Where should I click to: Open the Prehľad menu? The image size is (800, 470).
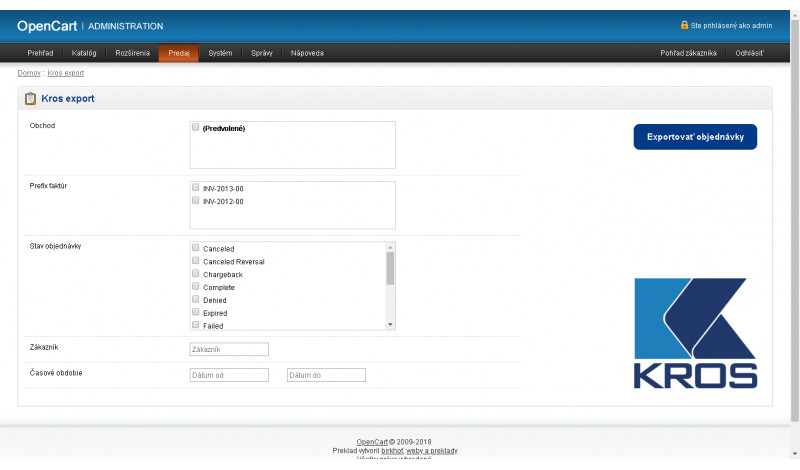(40, 53)
